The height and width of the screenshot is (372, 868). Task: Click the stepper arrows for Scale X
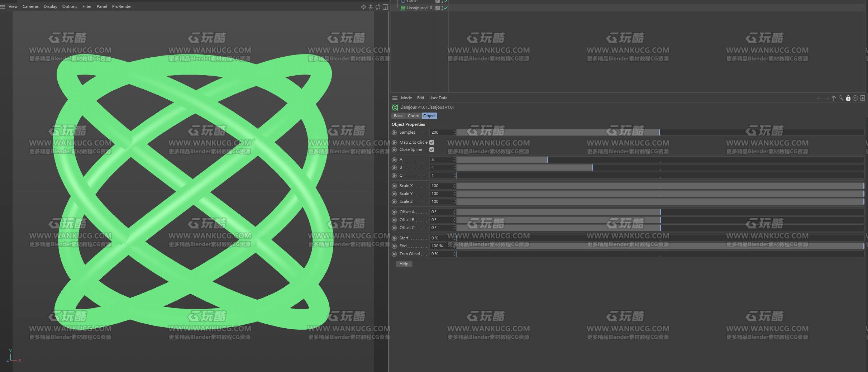click(454, 186)
